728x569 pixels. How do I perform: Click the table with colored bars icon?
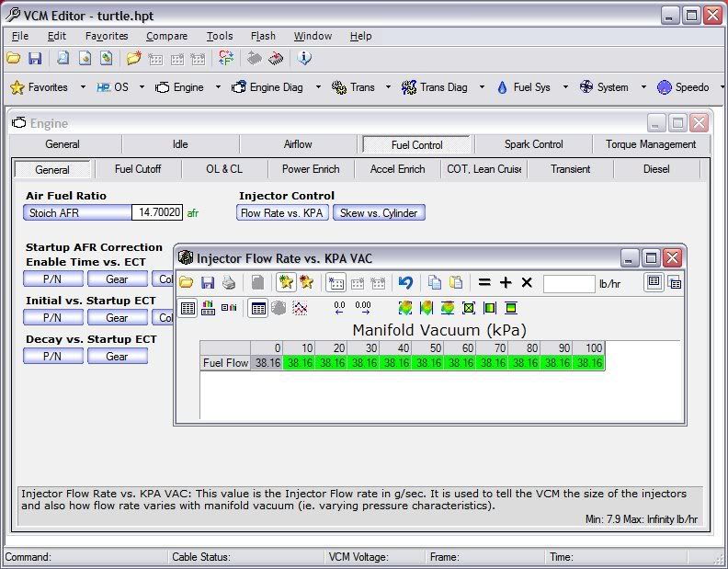208,308
